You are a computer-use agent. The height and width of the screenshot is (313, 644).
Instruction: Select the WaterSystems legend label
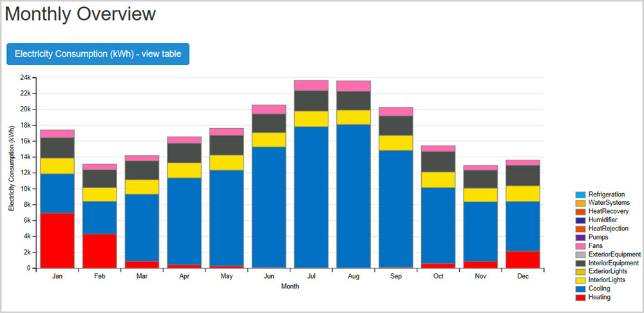point(609,203)
